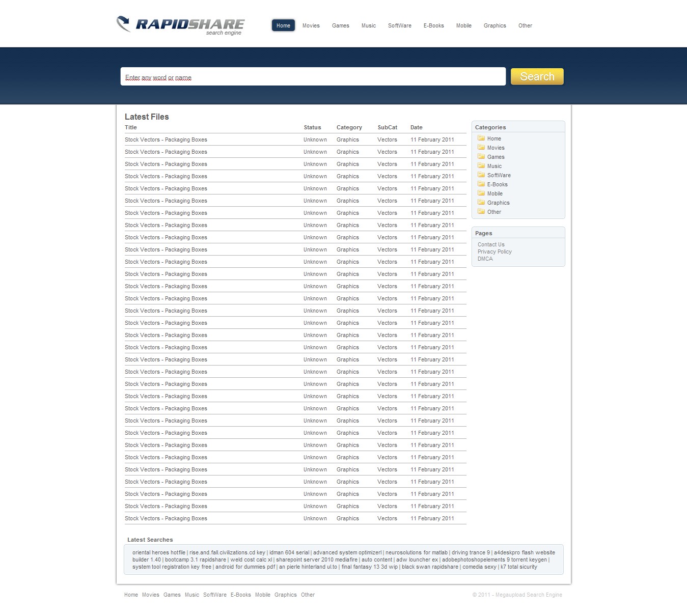Open the Mobile tab in top navigation

click(x=464, y=25)
